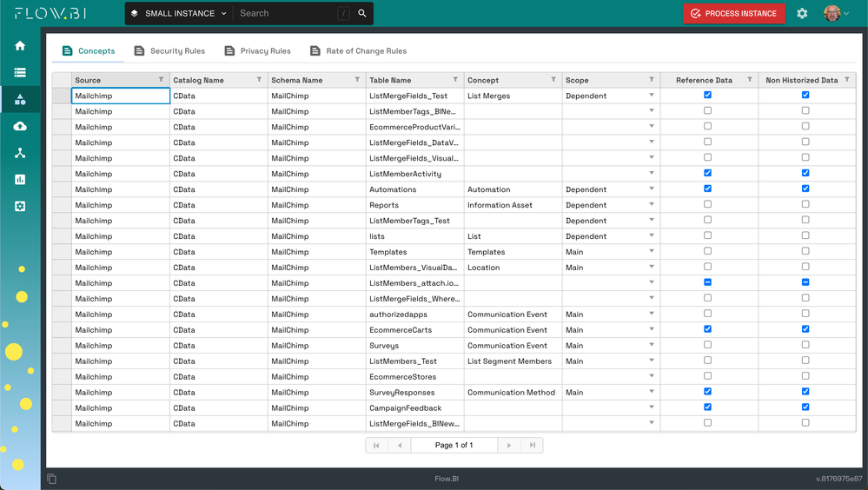Select row header of first Mailchimp row
The height and width of the screenshot is (490, 868).
[62, 96]
